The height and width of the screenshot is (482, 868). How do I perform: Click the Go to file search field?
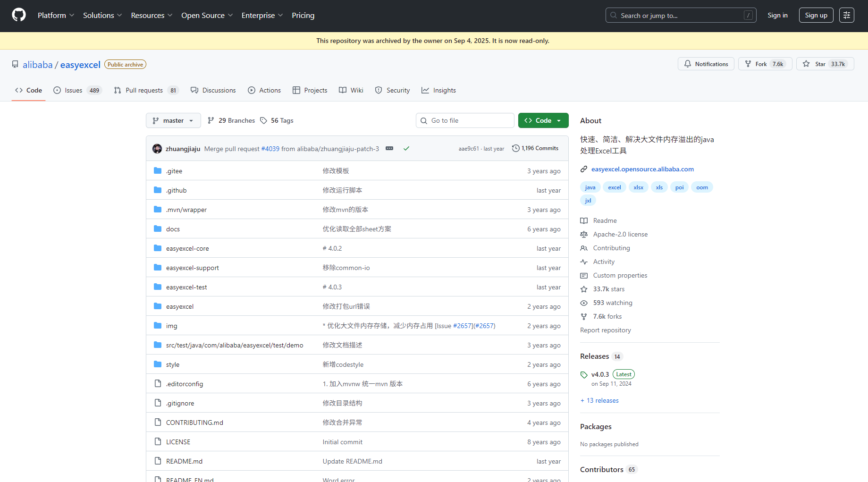465,120
